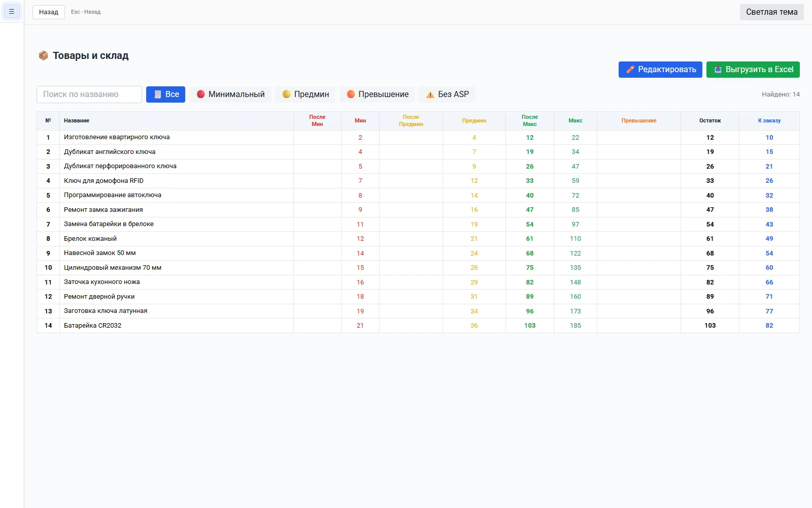Click the Мин column header
This screenshot has width=812, height=508.
tap(360, 121)
